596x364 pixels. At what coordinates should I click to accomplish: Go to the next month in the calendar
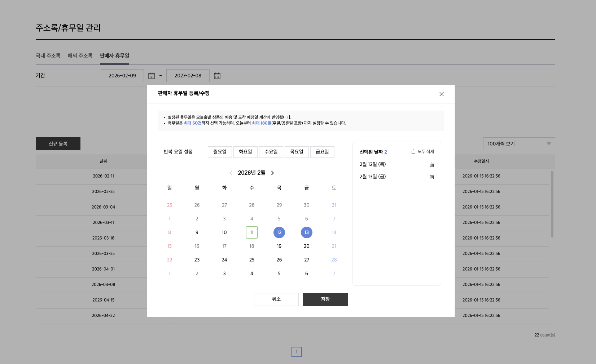coord(272,173)
